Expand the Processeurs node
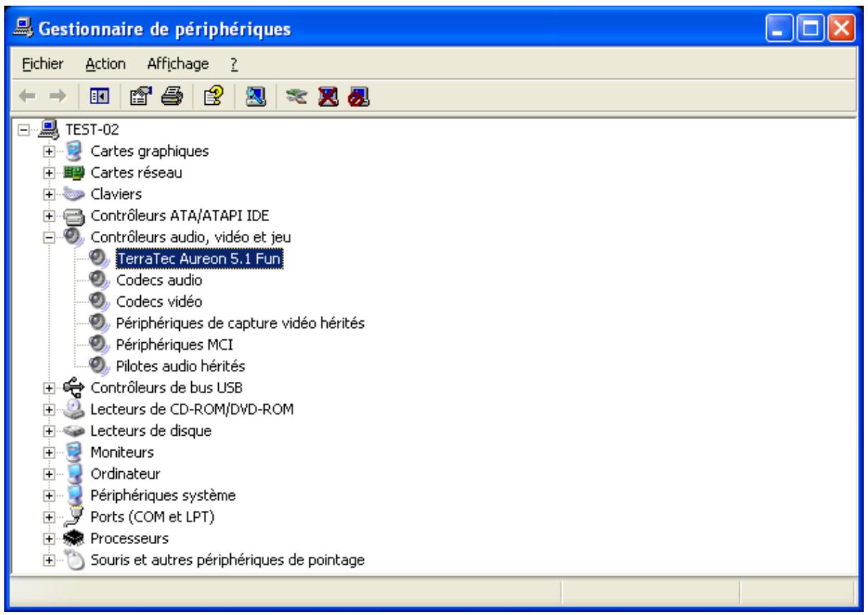 pyautogui.click(x=49, y=538)
